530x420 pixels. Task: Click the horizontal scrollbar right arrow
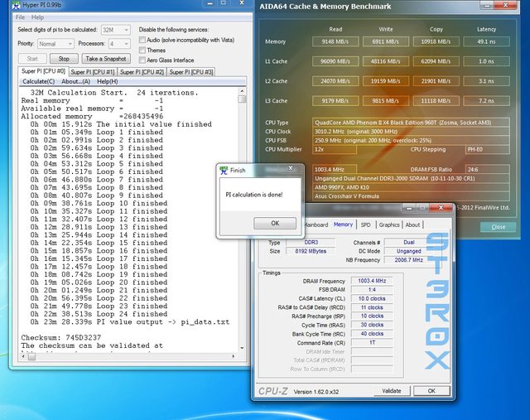click(x=234, y=356)
